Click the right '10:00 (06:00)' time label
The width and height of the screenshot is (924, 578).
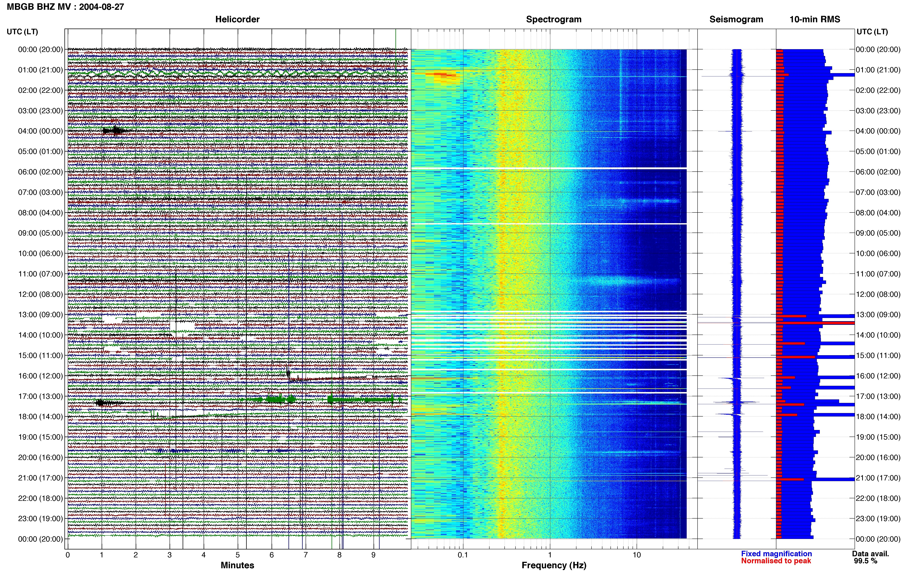[x=878, y=253]
